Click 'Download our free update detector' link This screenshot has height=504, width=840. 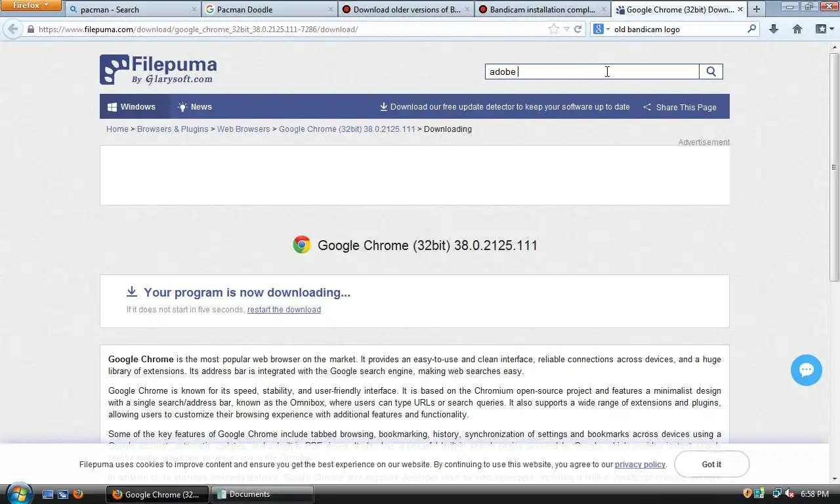click(505, 107)
